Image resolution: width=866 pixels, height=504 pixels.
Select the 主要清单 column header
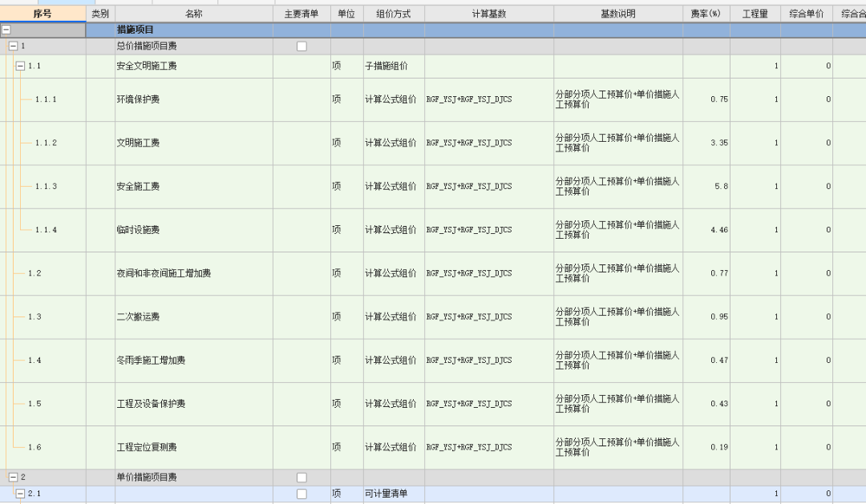[301, 14]
